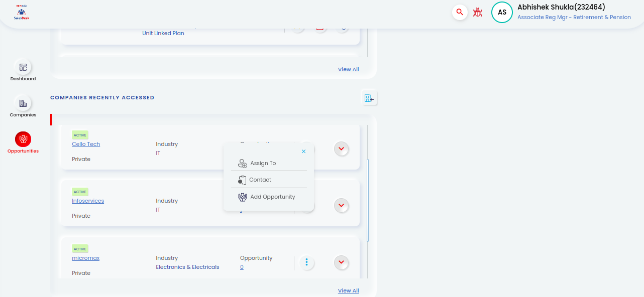The width and height of the screenshot is (644, 297).
Task: Go to Dashboard in the sidebar
Action: pyautogui.click(x=23, y=71)
